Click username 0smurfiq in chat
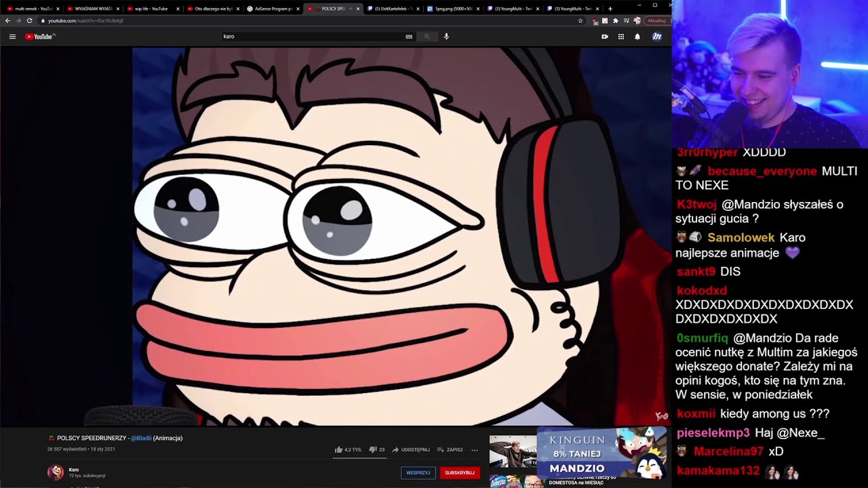868x488 pixels. click(702, 338)
